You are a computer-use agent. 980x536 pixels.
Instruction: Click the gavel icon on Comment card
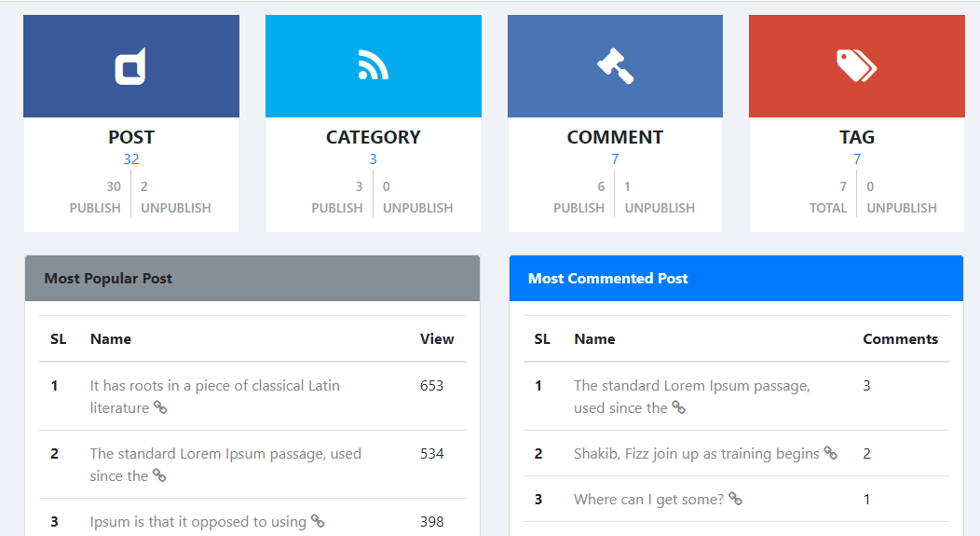point(615,66)
